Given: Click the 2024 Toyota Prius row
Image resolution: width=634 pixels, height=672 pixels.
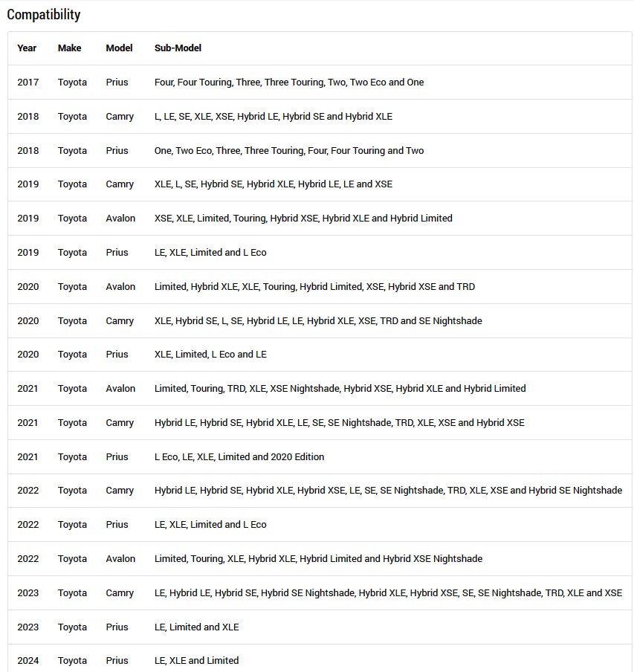Looking at the screenshot, I should pyautogui.click(x=320, y=659).
